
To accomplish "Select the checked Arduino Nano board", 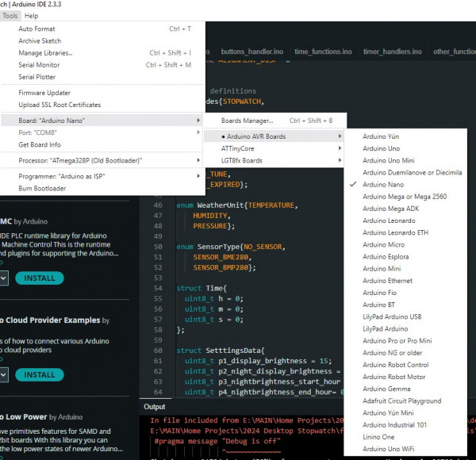I will pyautogui.click(x=405, y=185).
